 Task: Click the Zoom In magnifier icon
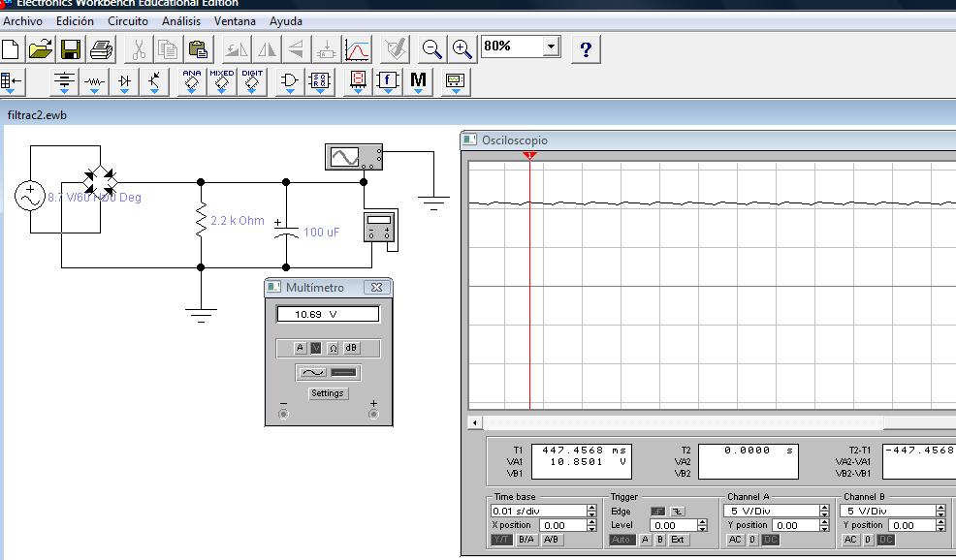[x=462, y=48]
